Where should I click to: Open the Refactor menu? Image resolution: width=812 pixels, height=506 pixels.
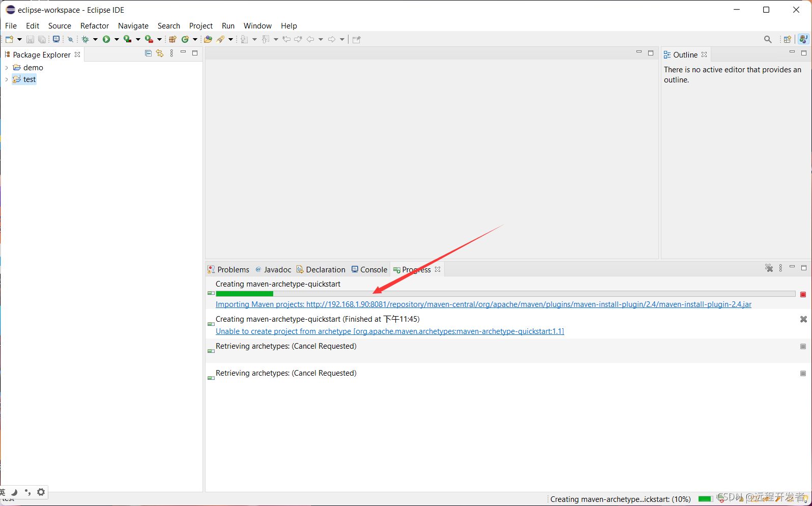click(x=95, y=25)
